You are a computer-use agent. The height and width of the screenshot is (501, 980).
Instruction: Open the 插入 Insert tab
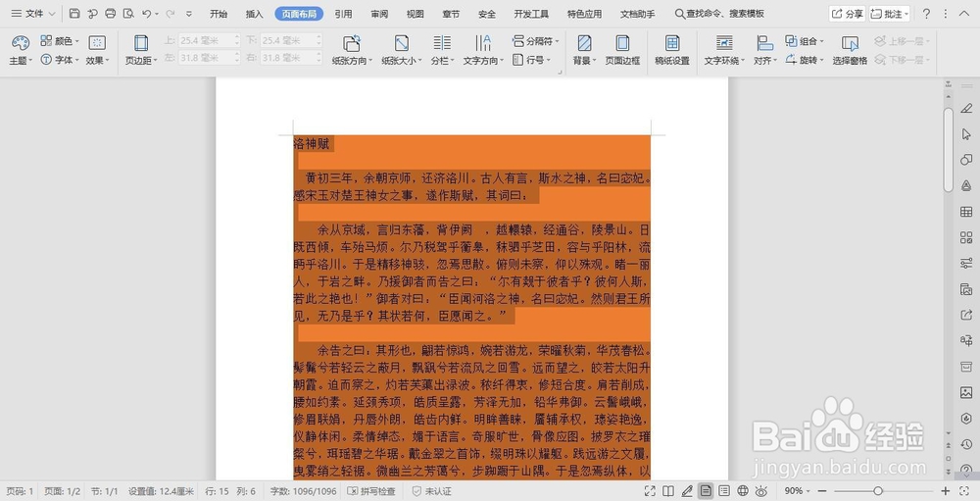tap(255, 14)
